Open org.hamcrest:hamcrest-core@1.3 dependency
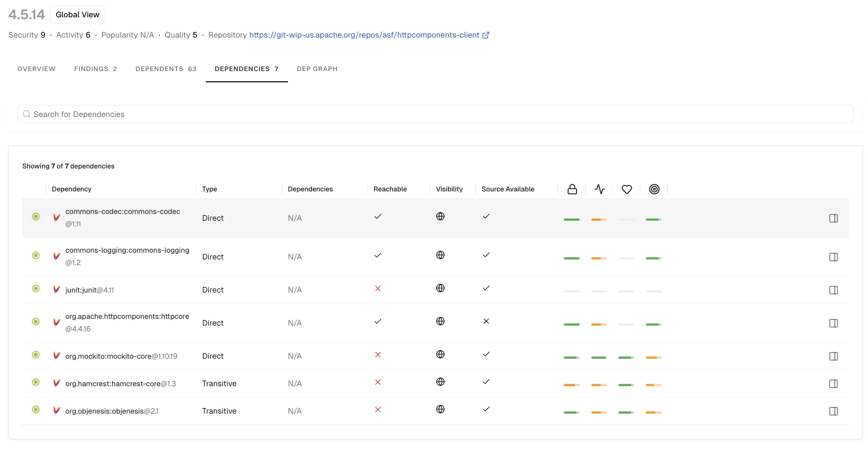Image resolution: width=868 pixels, height=449 pixels. coord(120,384)
